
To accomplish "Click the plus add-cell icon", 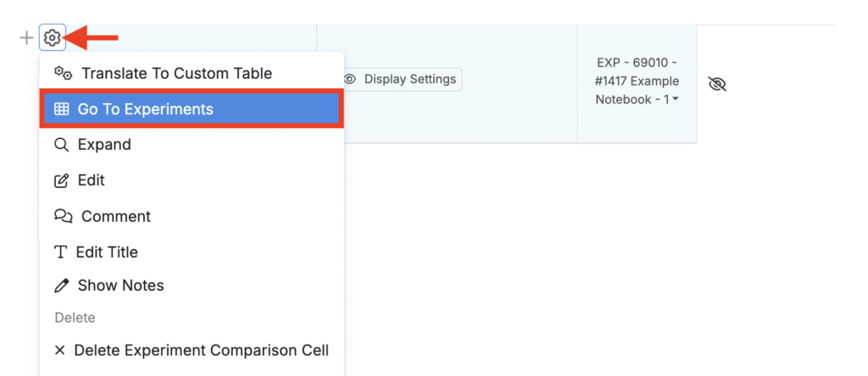I will tap(26, 38).
